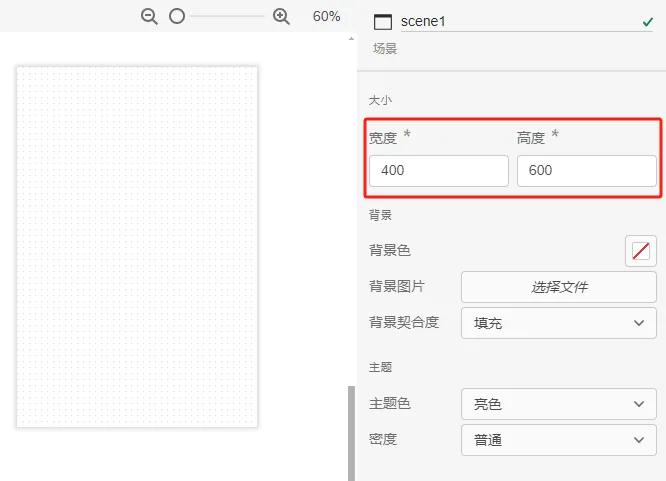Click the canvas vertical scrollbar thumb
Screen dimensions: 666x481
click(x=351, y=433)
